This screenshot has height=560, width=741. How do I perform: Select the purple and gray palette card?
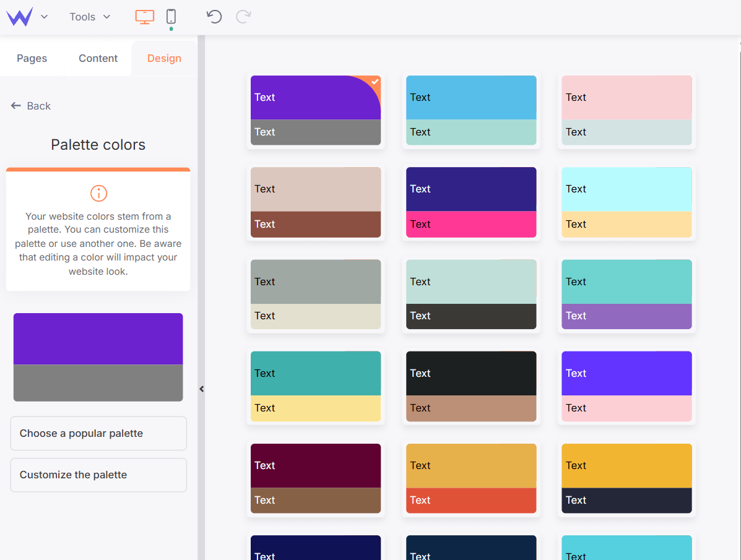(x=316, y=110)
